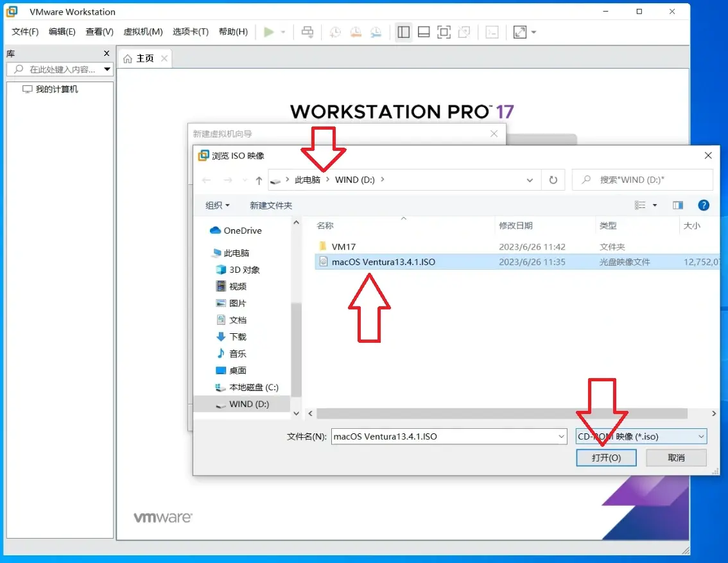Click the 新建文件夹 button
The image size is (728, 563).
271,205
